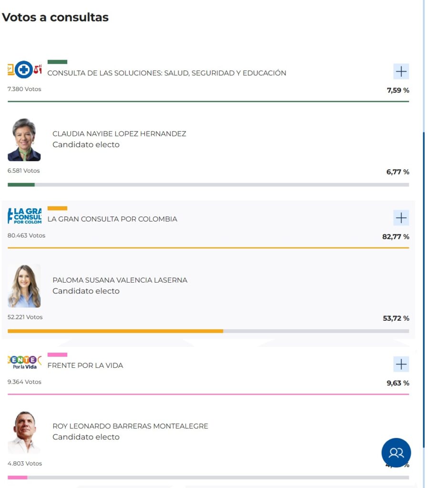Expand Consulta de las Soluciones plus button
The width and height of the screenshot is (448, 488).
(x=401, y=71)
